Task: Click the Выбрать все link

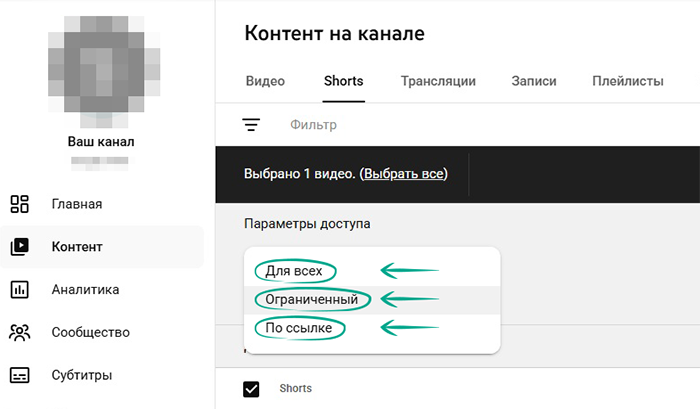Action: 403,174
